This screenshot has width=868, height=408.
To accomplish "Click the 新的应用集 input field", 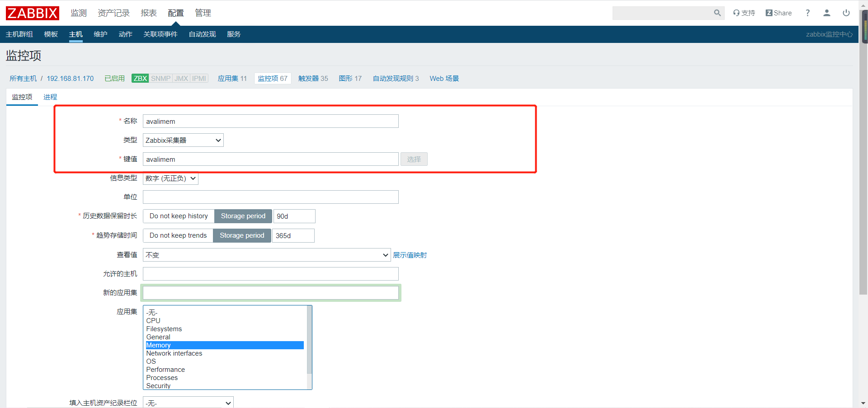I will point(271,293).
